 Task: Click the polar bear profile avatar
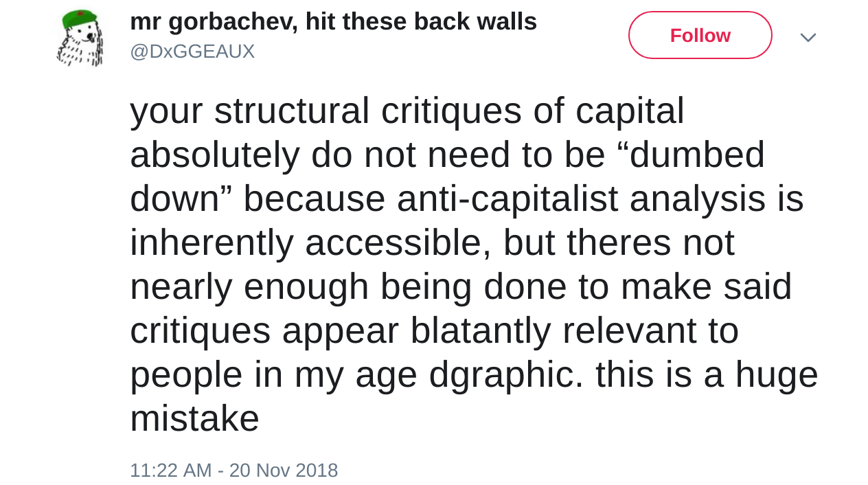point(80,38)
